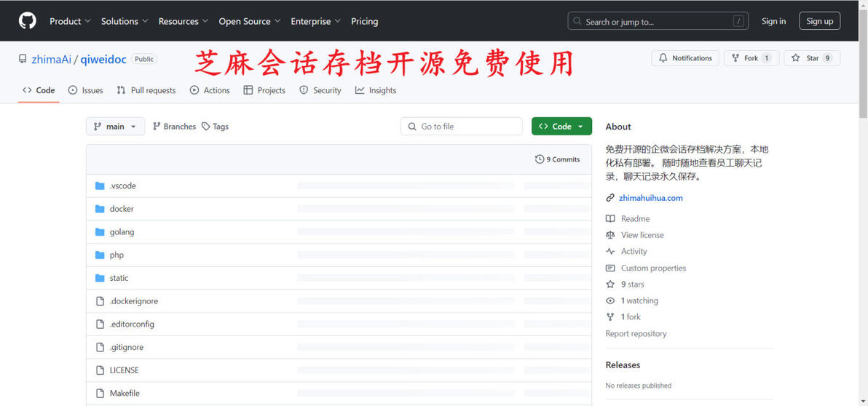Open Tags via the tag icon
Image resolution: width=868 pixels, height=406 pixels.
tap(206, 127)
